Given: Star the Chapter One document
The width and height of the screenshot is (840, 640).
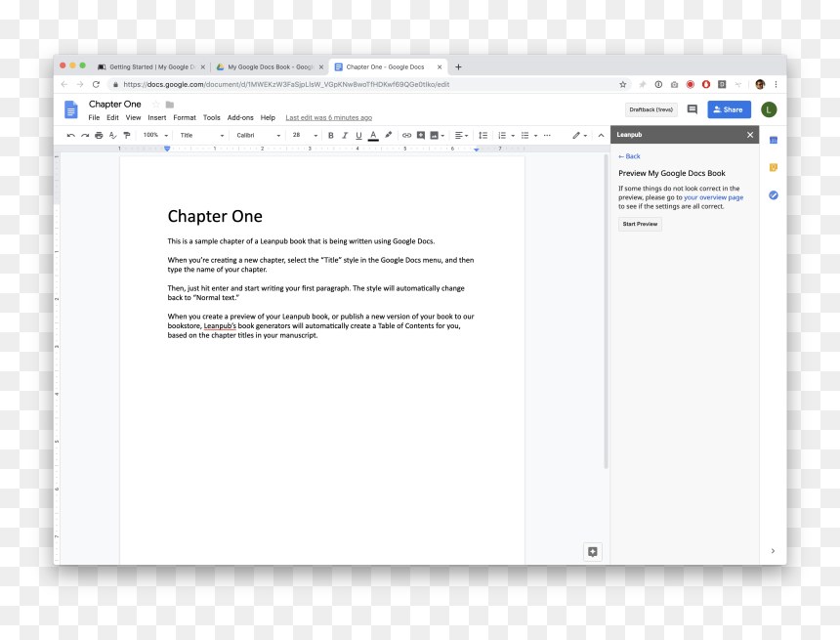Looking at the screenshot, I should tap(156, 105).
